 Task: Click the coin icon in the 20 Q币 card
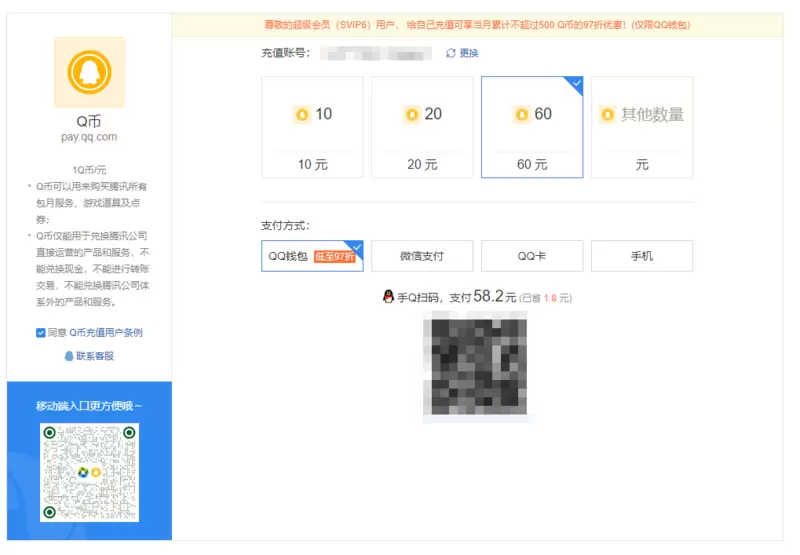tap(412, 114)
